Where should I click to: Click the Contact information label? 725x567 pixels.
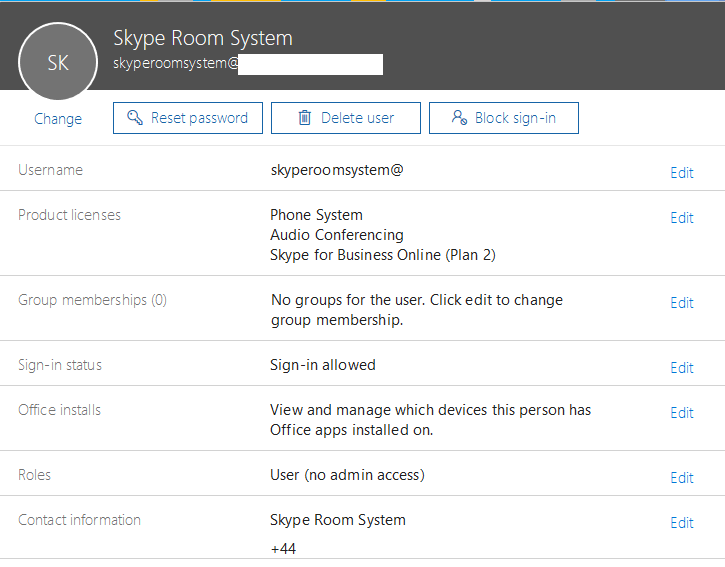pyautogui.click(x=79, y=520)
